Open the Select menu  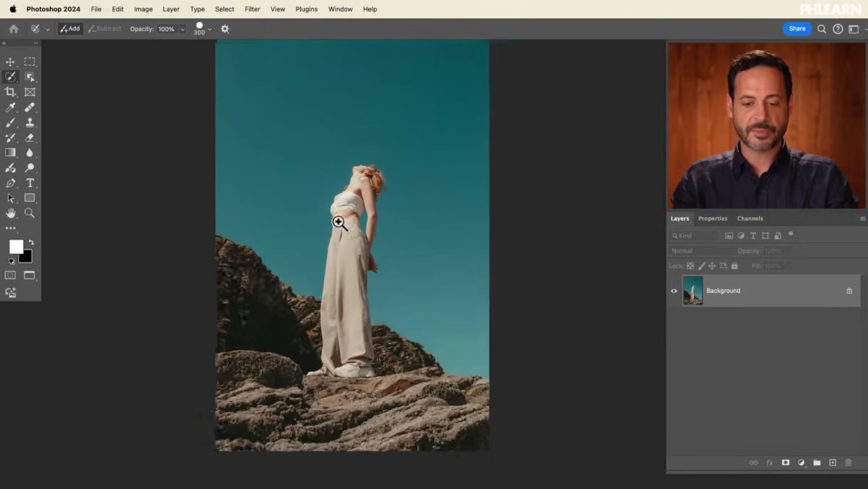pos(224,9)
